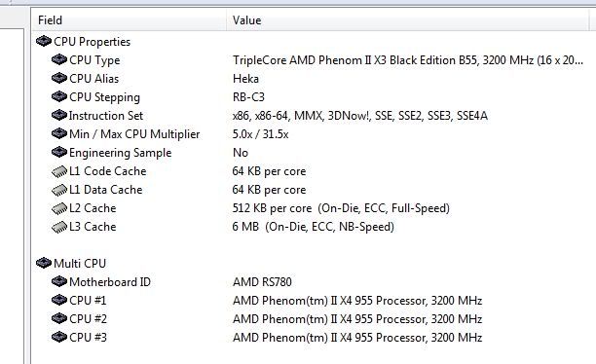Select the Min / Max CPU Multiplier row
Screen dimensions: 596x364
pos(310,134)
